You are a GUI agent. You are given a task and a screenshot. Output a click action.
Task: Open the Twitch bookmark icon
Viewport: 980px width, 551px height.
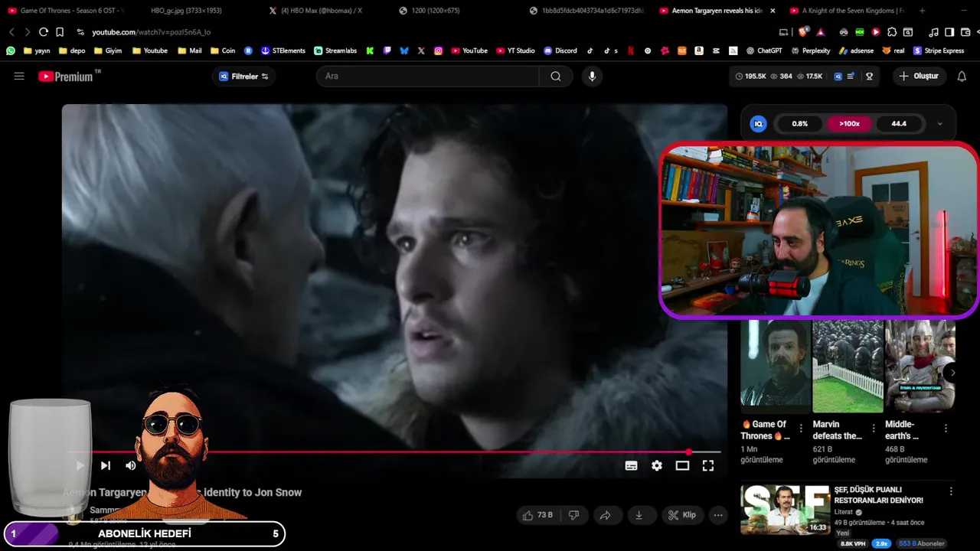tap(387, 51)
